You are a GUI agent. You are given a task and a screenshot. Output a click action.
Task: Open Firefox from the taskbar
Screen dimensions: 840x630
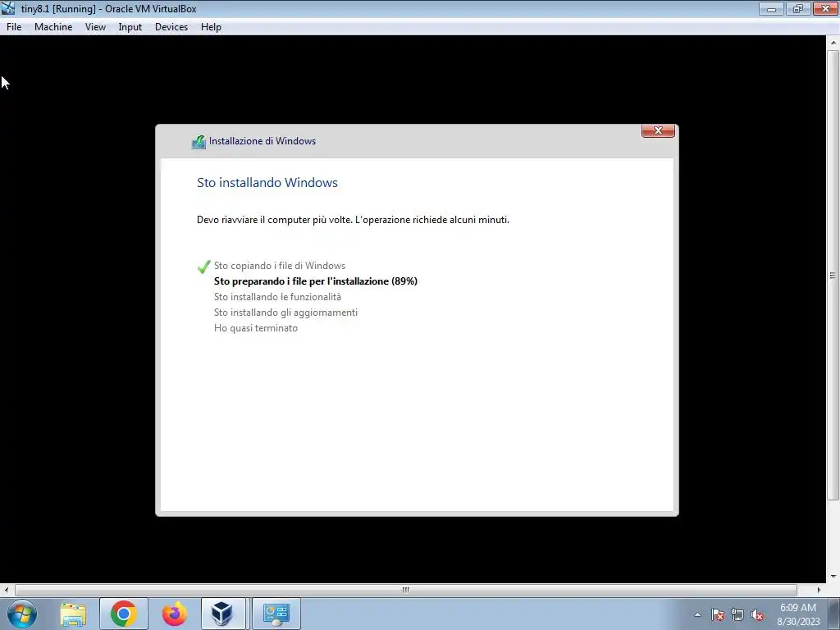[x=174, y=614]
